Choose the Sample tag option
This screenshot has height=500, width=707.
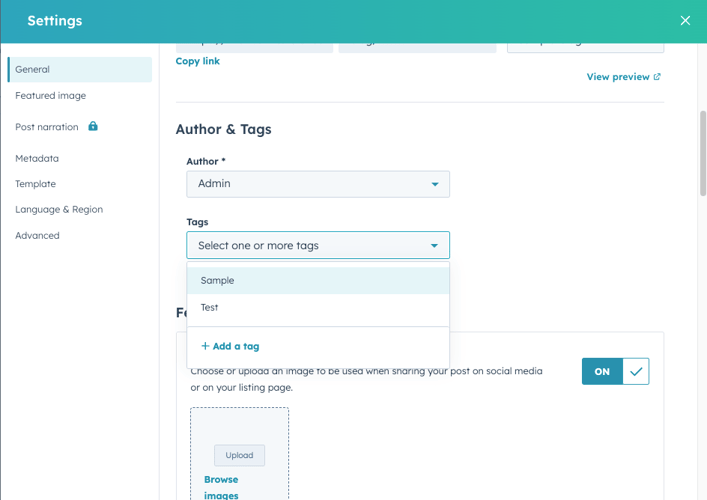[x=318, y=280]
